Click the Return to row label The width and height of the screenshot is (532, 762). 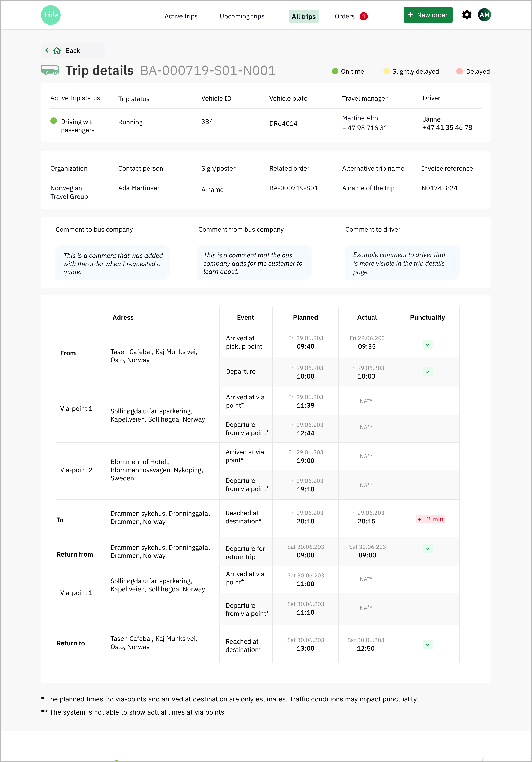pos(71,643)
